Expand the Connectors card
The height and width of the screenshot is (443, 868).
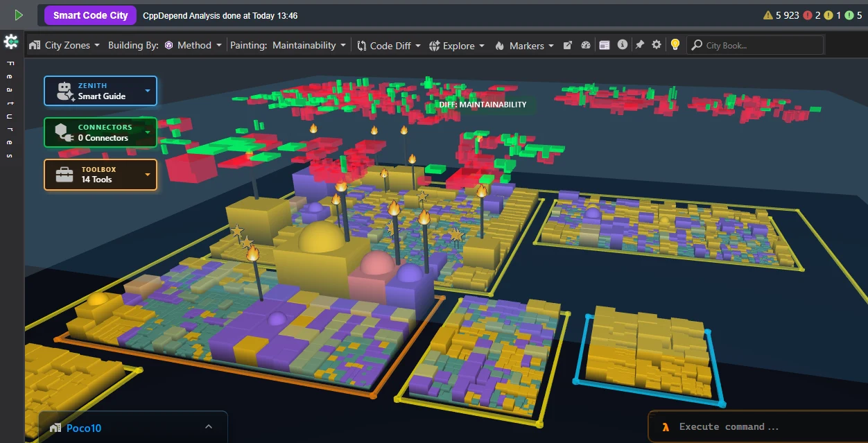[x=101, y=132]
